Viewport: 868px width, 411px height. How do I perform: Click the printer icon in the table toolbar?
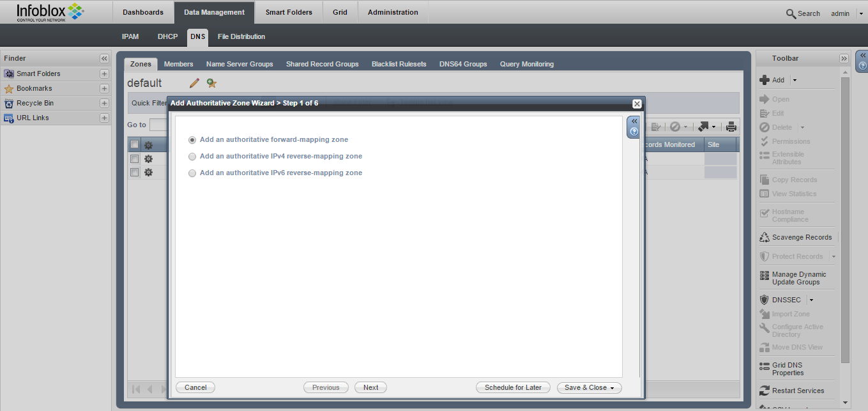731,127
